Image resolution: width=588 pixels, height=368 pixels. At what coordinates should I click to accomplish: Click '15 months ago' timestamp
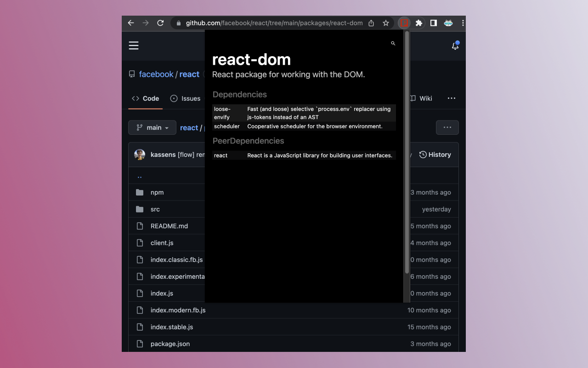coord(429,327)
